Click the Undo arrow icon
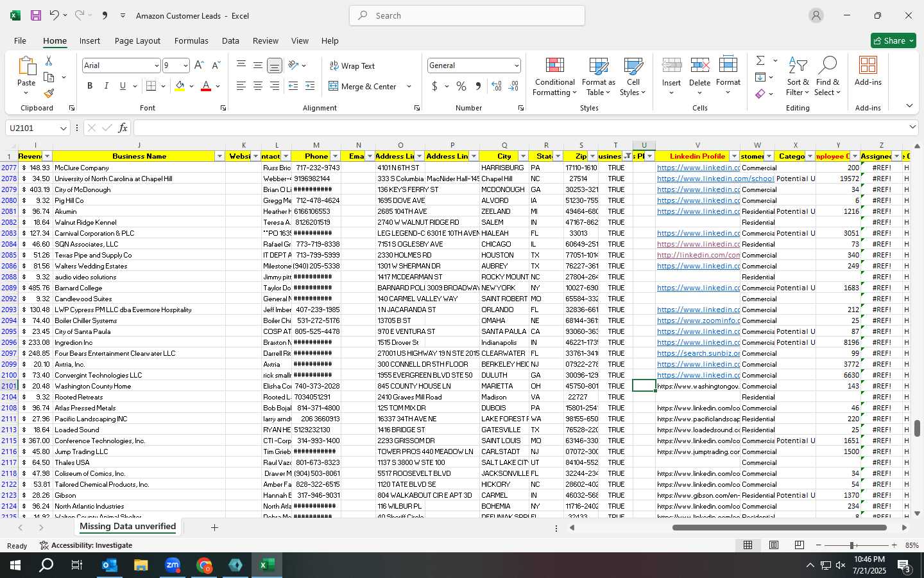This screenshot has height=578, width=924. pyautogui.click(x=55, y=15)
